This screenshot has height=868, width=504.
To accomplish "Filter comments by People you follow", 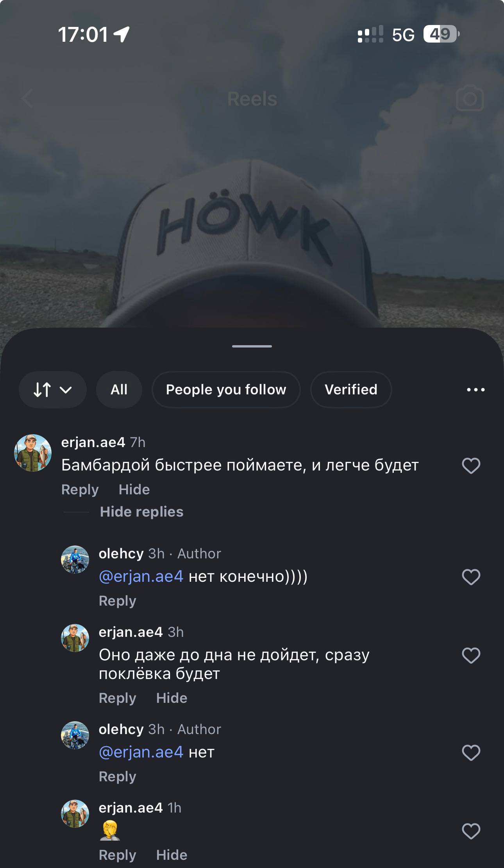I will (226, 390).
